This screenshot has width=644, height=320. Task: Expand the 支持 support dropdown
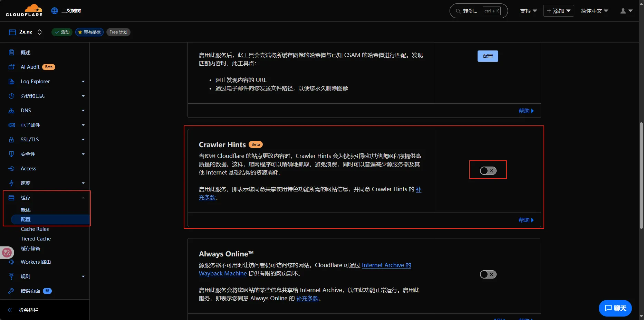[528, 11]
